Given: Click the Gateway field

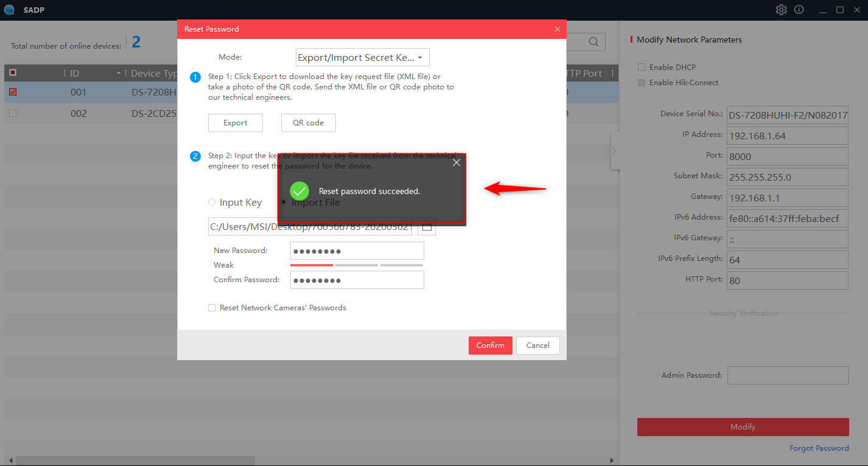Looking at the screenshot, I should [x=788, y=198].
